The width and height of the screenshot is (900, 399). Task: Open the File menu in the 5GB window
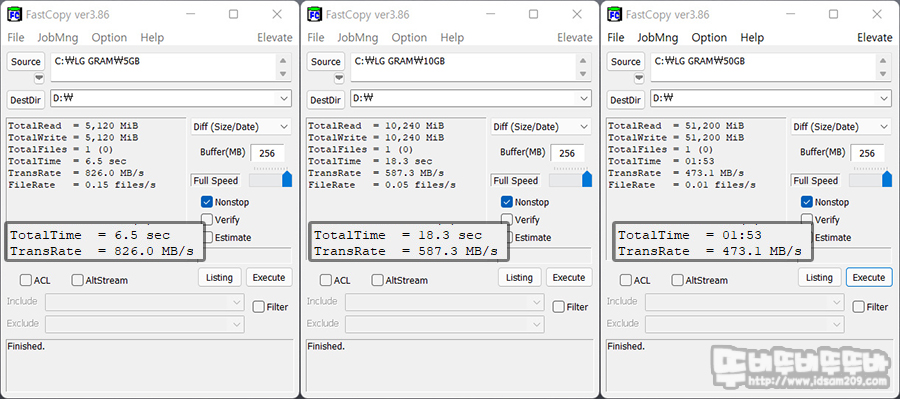16,37
